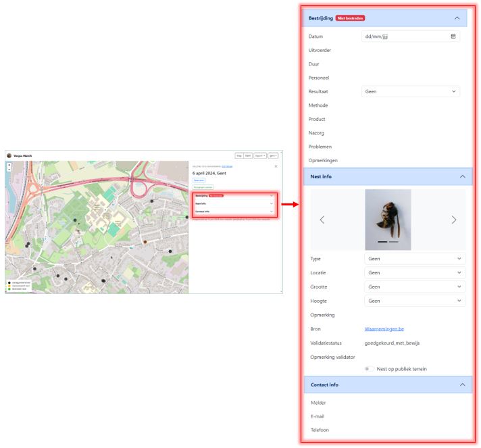Screen dimensions: 481x448
Task: Zoom in on the map
Action: coord(9,164)
